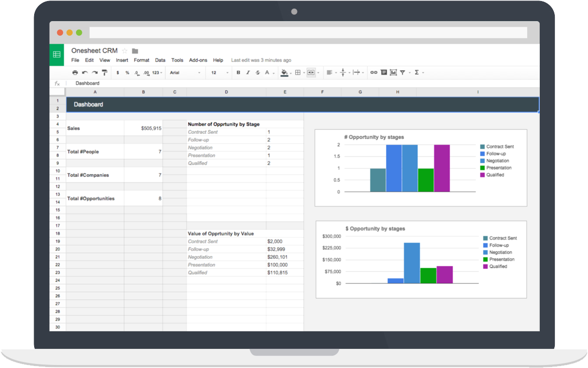Click the Undo button
This screenshot has height=368, width=588.
coord(85,72)
